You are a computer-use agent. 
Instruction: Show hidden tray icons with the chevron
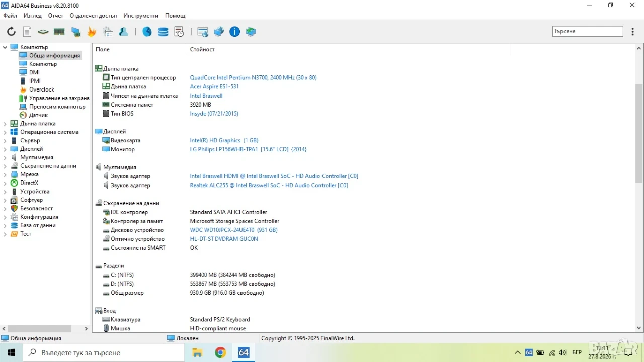(x=517, y=352)
